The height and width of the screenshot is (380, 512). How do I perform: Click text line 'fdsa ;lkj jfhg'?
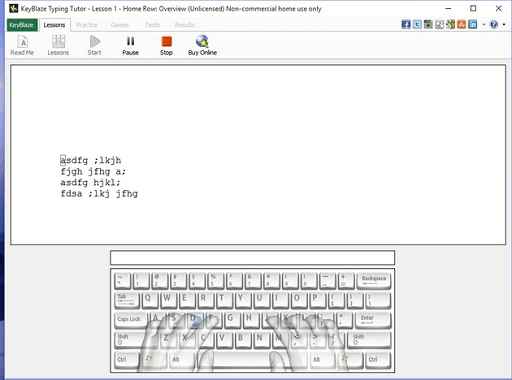point(99,194)
